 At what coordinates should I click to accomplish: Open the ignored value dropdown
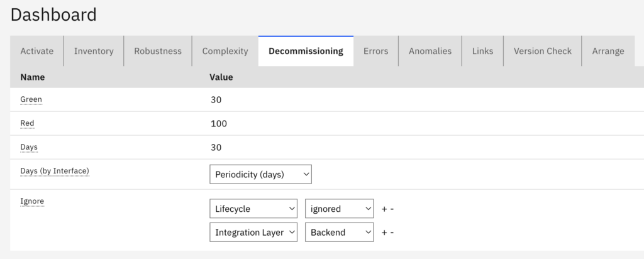pyautogui.click(x=339, y=209)
